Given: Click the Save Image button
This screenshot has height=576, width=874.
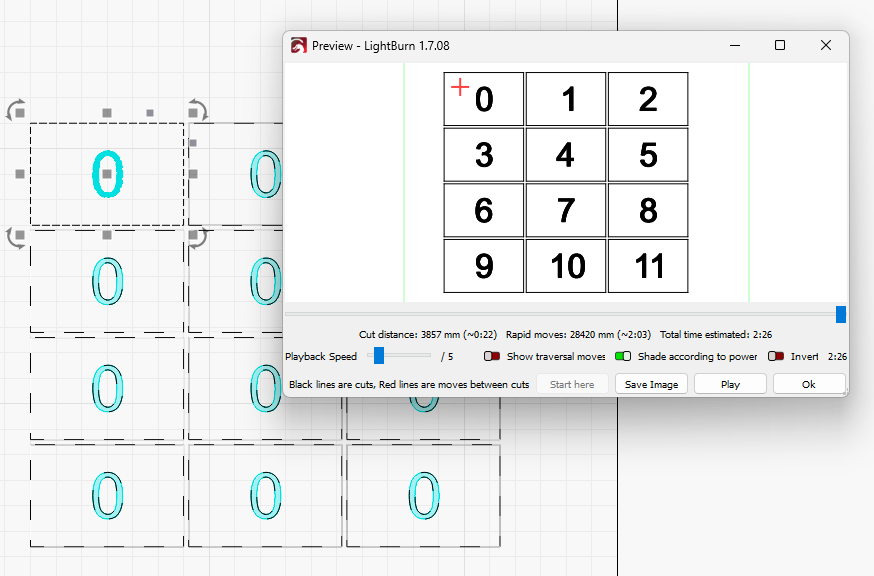Looking at the screenshot, I should [x=651, y=384].
